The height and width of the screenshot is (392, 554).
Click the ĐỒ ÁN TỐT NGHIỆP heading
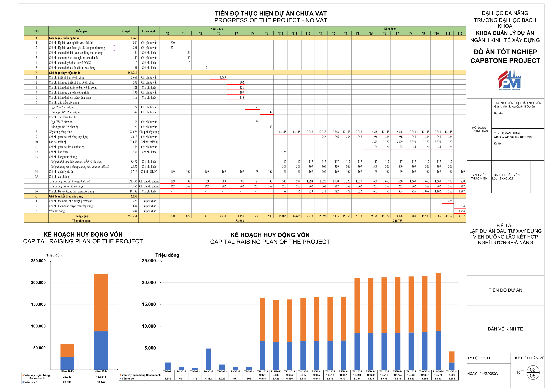pos(505,52)
